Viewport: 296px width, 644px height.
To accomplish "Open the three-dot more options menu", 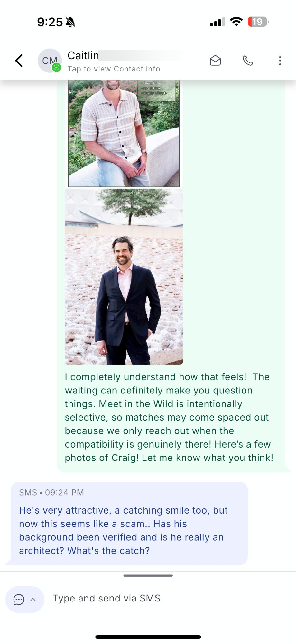I will [280, 61].
